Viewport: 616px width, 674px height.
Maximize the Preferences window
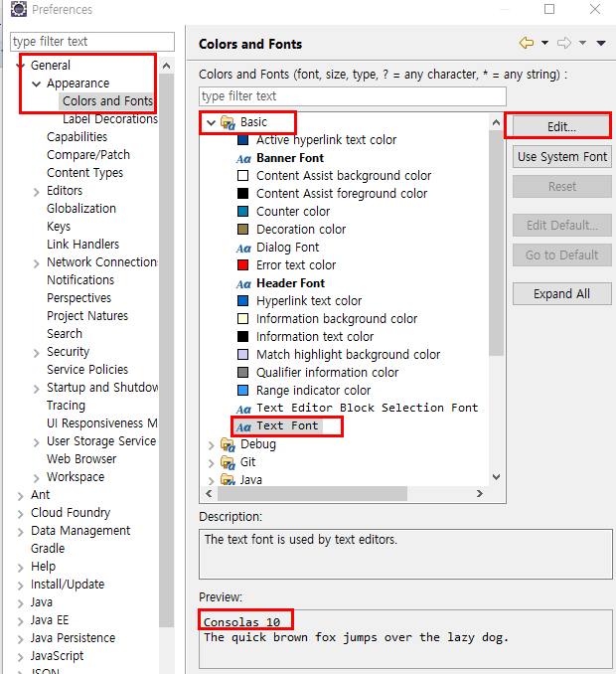pos(549,9)
